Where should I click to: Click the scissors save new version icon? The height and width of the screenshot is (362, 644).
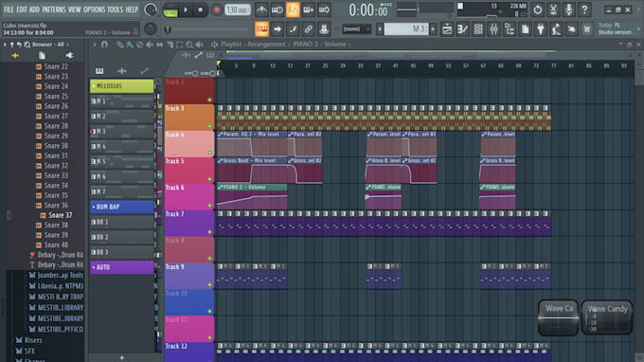[x=553, y=9]
